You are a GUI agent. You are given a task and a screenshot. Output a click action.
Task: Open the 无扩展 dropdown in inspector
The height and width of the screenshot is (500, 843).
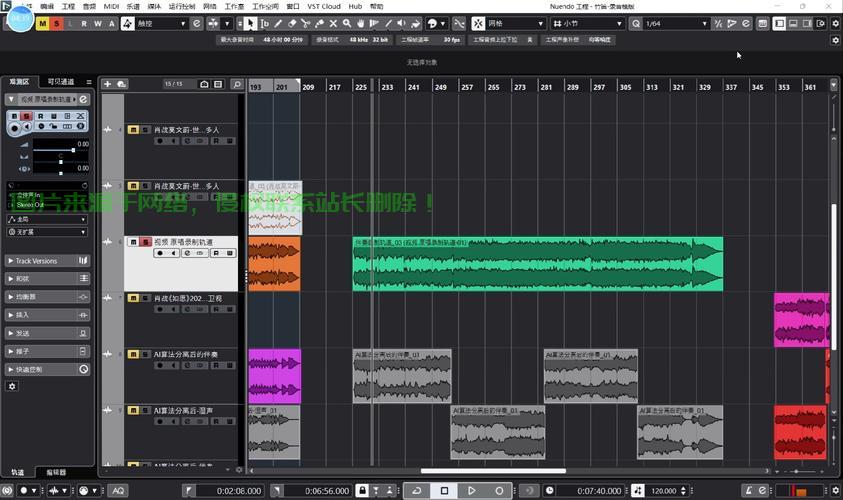(x=47, y=232)
